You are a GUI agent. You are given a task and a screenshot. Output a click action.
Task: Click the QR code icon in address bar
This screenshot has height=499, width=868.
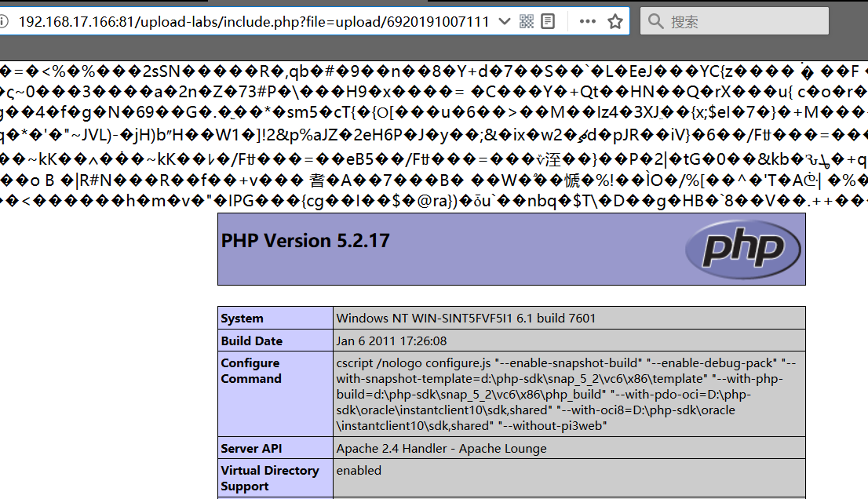(x=527, y=22)
